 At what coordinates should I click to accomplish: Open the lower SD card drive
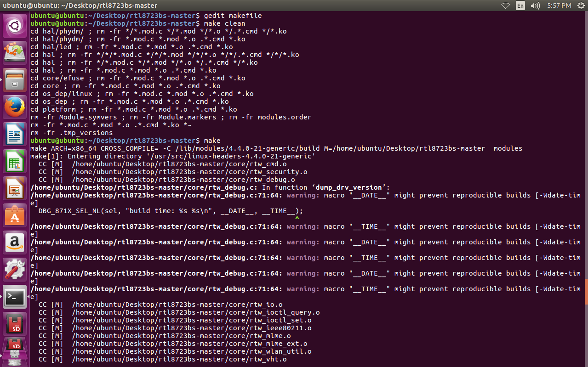click(x=15, y=348)
